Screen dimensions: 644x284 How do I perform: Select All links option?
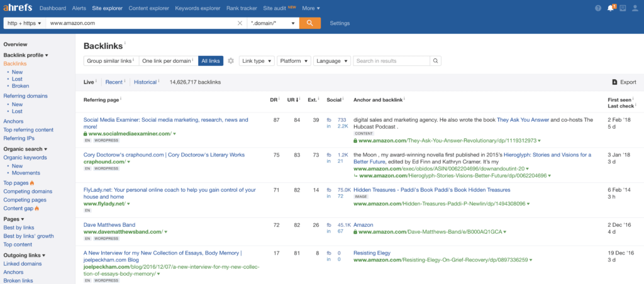pos(211,61)
